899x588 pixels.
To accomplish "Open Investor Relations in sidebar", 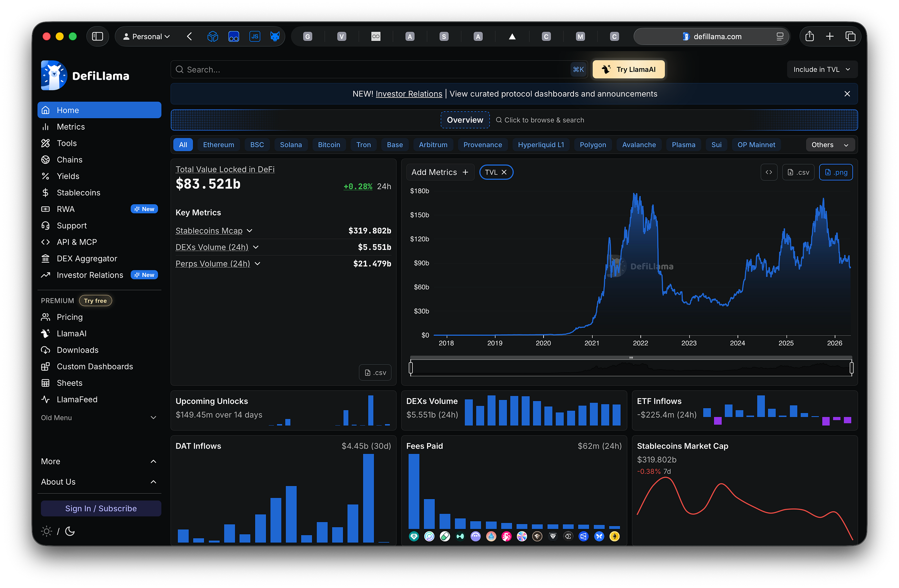I will (99, 275).
